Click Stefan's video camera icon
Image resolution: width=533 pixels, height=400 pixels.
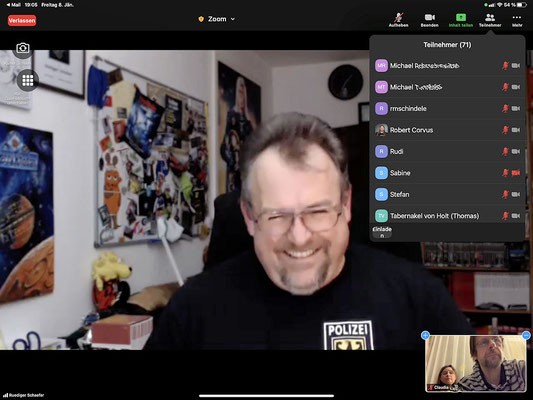[x=516, y=194]
